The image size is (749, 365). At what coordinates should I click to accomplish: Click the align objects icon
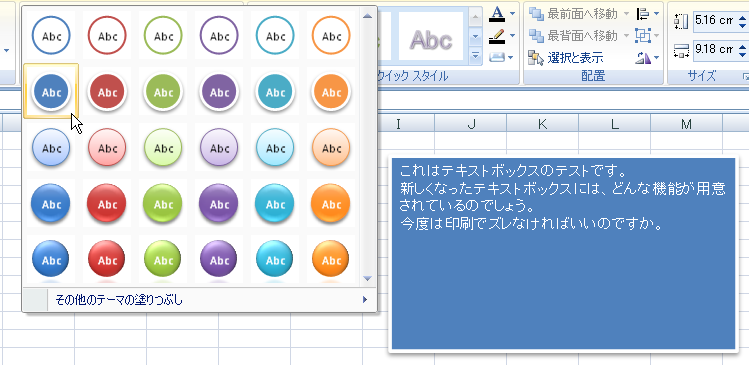[x=643, y=14]
